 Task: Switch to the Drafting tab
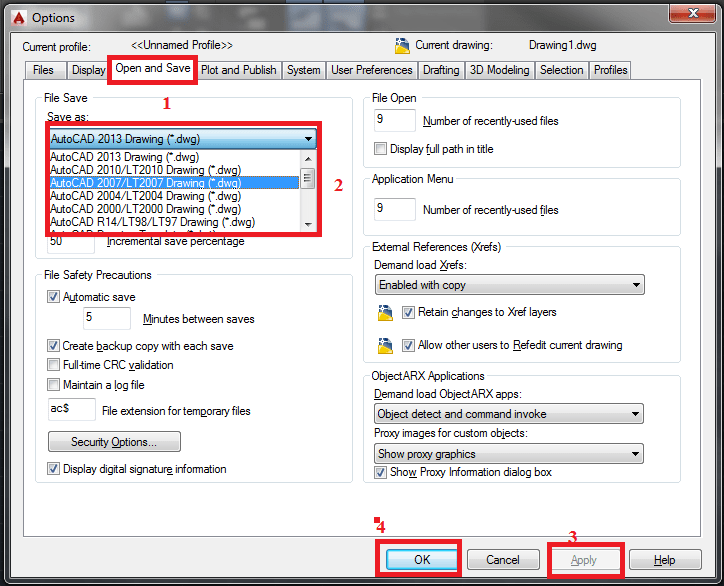tap(441, 70)
